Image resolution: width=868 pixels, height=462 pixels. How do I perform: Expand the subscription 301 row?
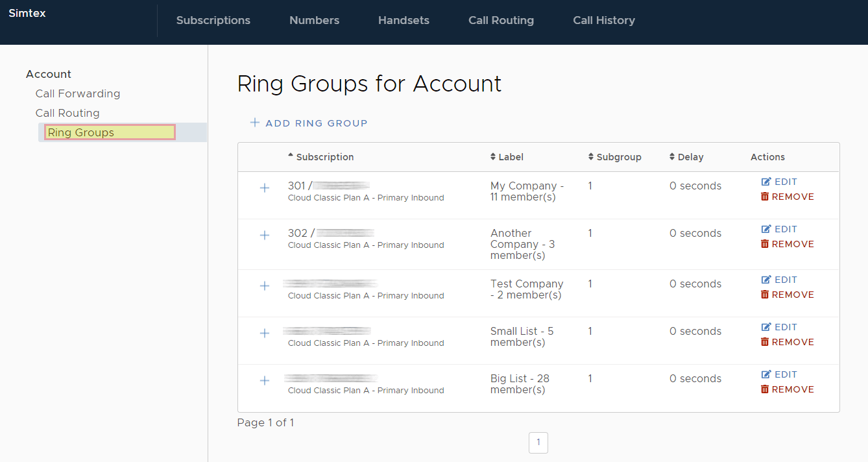pos(265,188)
